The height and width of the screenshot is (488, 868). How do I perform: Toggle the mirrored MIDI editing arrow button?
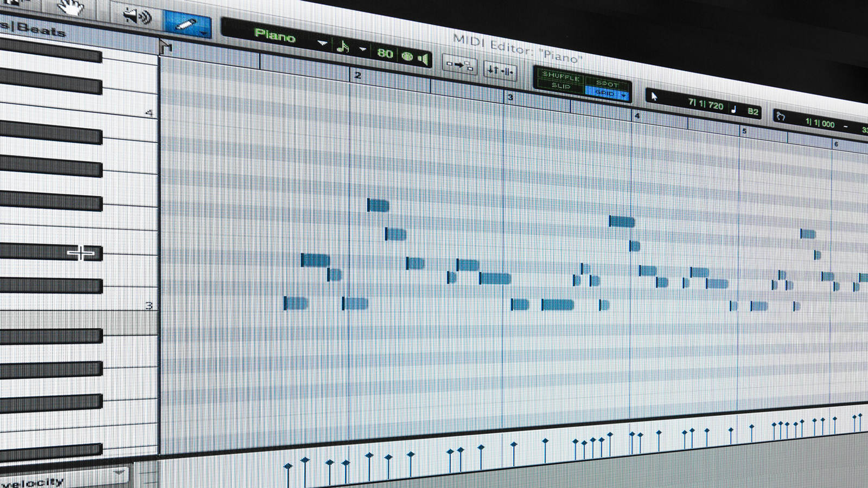(x=459, y=65)
